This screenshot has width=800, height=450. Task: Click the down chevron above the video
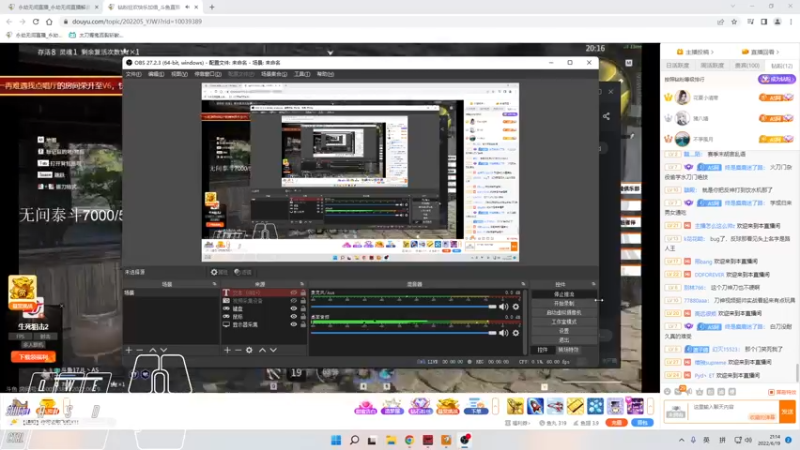pos(330,52)
